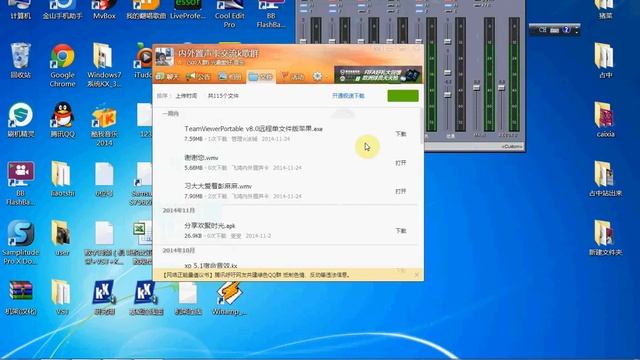Screen dimensions: 640x360
Task: Open the WinRAR archive books icon
Action: [20, 297]
